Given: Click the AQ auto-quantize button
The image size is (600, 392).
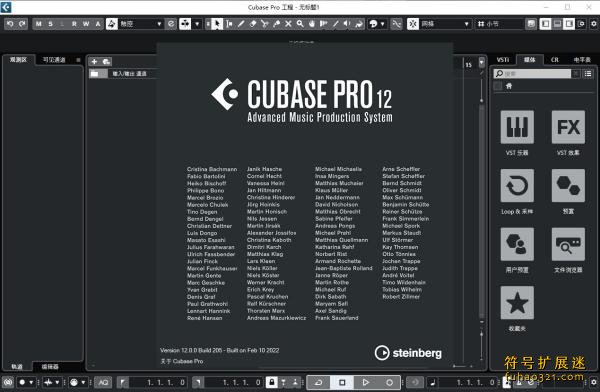Looking at the screenshot, I should [103, 382].
